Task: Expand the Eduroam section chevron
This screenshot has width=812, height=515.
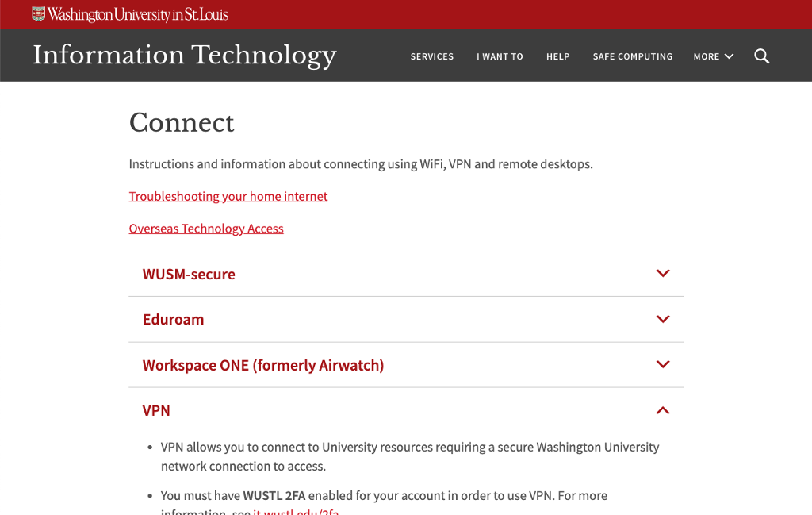Action: click(x=663, y=319)
